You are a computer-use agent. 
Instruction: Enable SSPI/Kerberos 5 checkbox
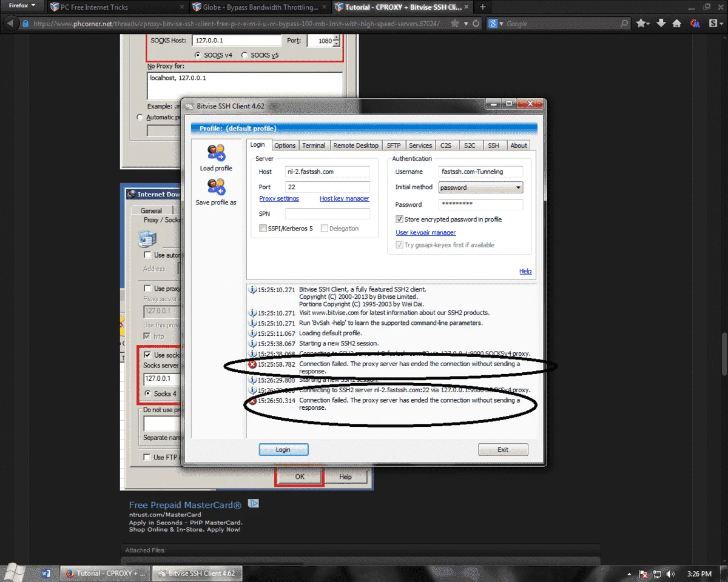263,229
